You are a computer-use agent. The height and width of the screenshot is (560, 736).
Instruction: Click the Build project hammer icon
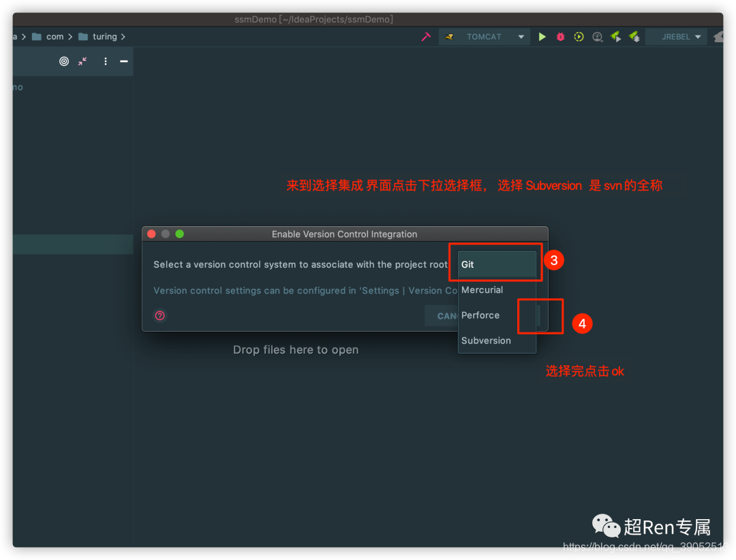426,37
